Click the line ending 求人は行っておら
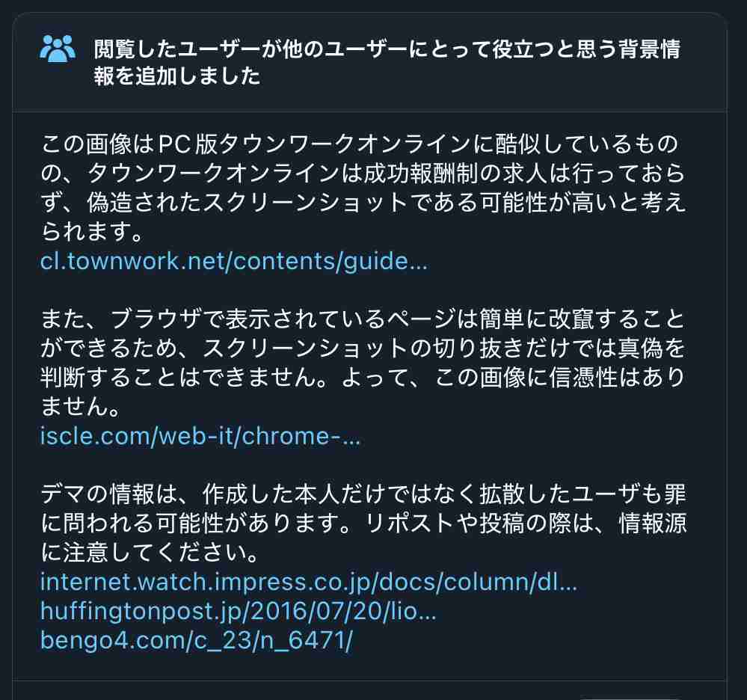Image resolution: width=747 pixels, height=700 pixels. coord(363,174)
